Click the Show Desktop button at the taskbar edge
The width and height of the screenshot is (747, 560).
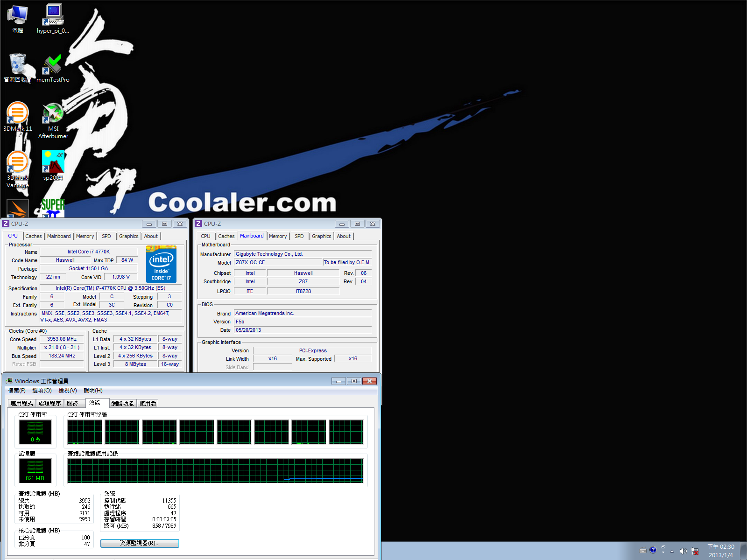[x=743, y=551]
